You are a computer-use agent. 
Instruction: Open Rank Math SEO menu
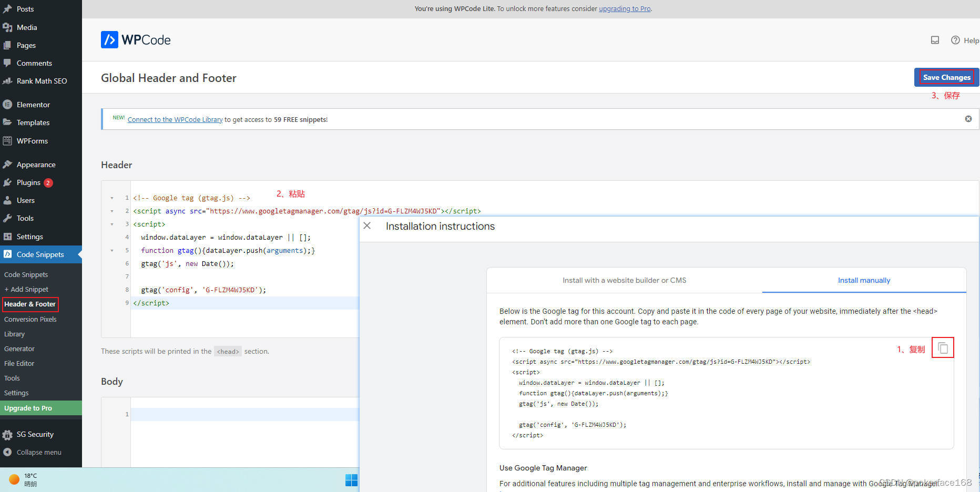pyautogui.click(x=41, y=81)
